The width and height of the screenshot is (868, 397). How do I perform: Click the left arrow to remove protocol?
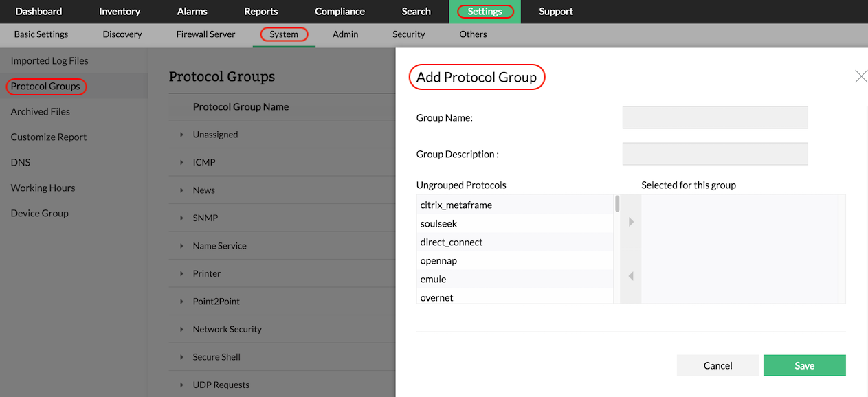click(x=631, y=276)
